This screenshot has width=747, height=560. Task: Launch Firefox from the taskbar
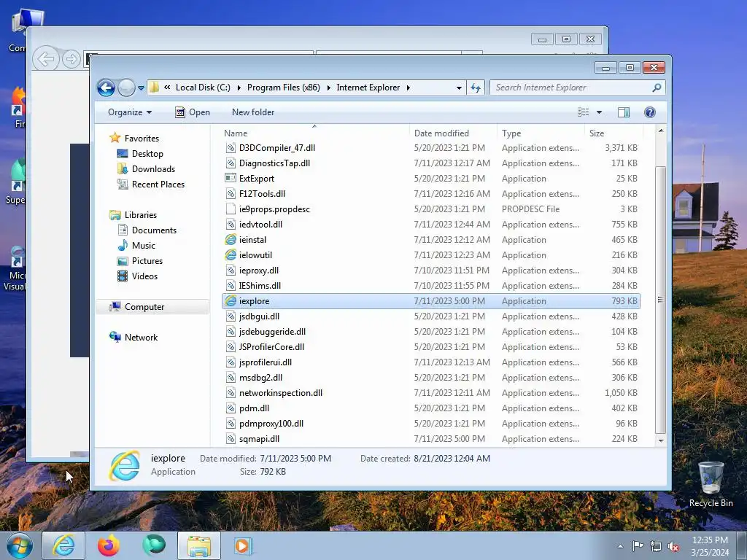pos(109,545)
